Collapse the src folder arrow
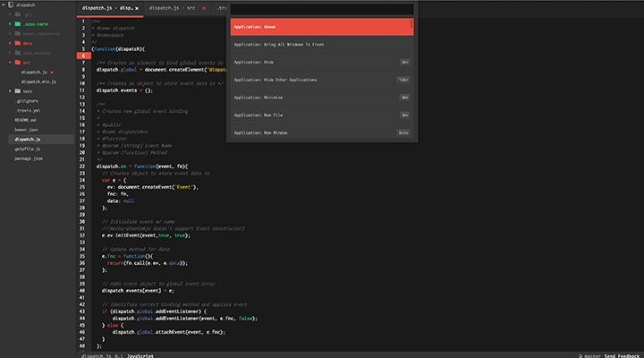 pos(10,63)
